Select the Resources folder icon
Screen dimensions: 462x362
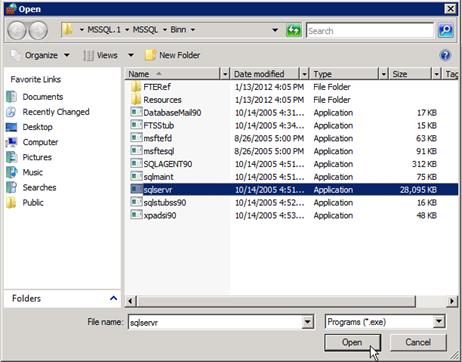[136, 100]
